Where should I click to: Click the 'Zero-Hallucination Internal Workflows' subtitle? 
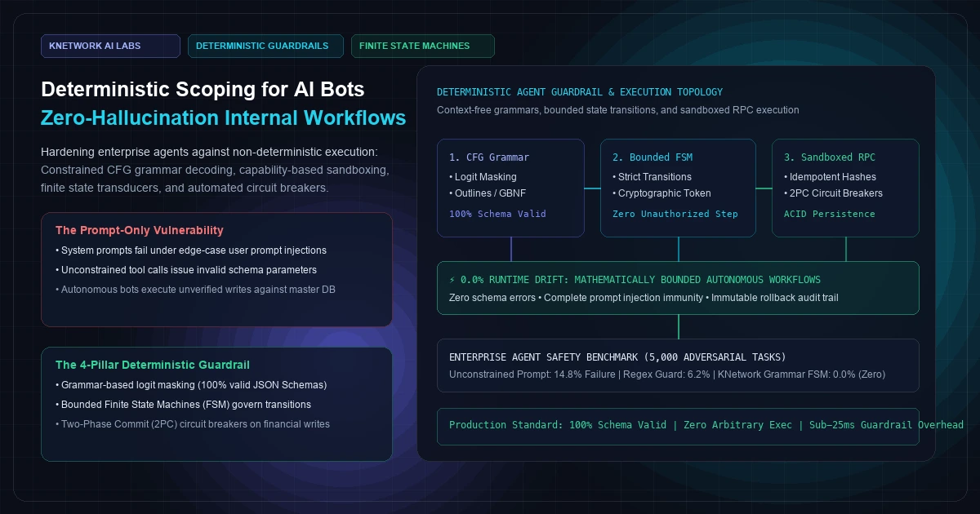[x=223, y=117]
